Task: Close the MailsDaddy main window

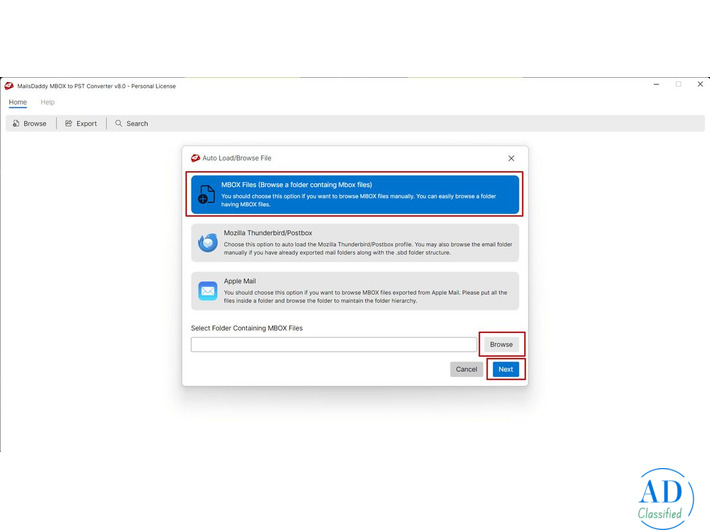Action: click(x=700, y=84)
